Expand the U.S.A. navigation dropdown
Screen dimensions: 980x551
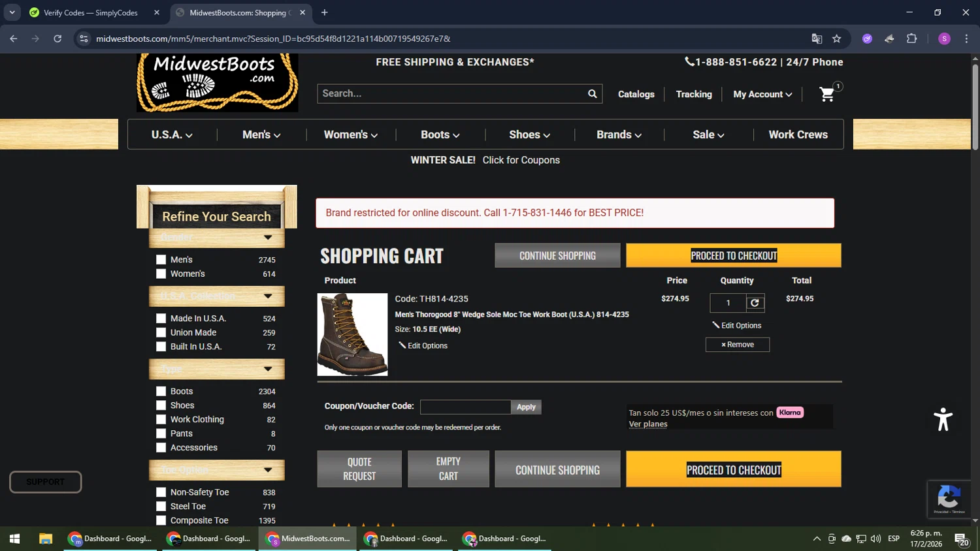pos(172,134)
